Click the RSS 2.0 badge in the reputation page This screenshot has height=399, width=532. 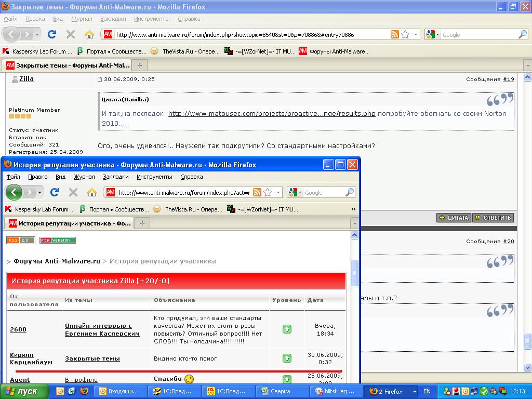20,240
